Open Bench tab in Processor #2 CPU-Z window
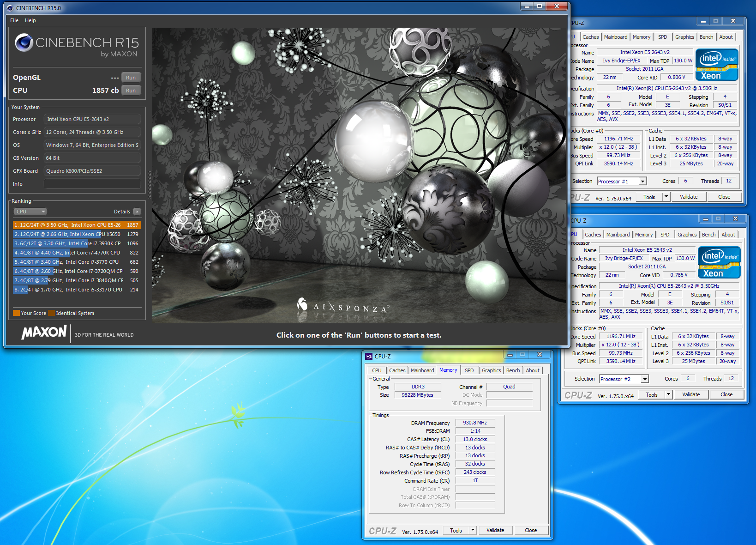The width and height of the screenshot is (756, 545). pos(708,235)
